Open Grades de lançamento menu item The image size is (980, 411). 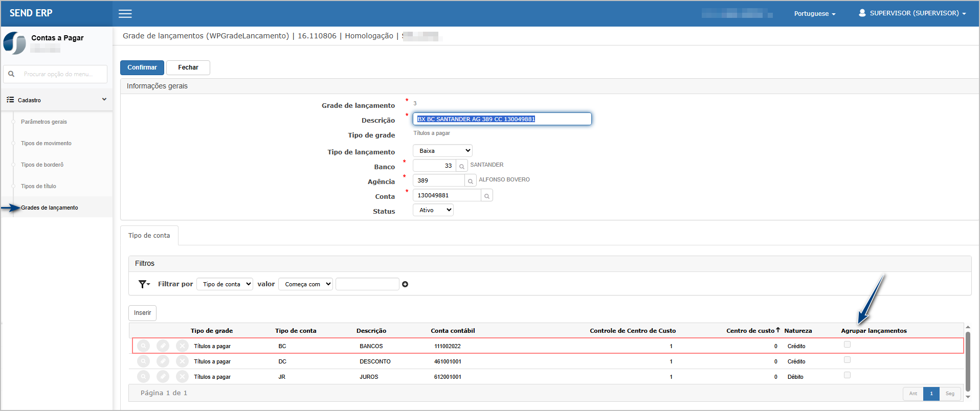[x=50, y=208]
